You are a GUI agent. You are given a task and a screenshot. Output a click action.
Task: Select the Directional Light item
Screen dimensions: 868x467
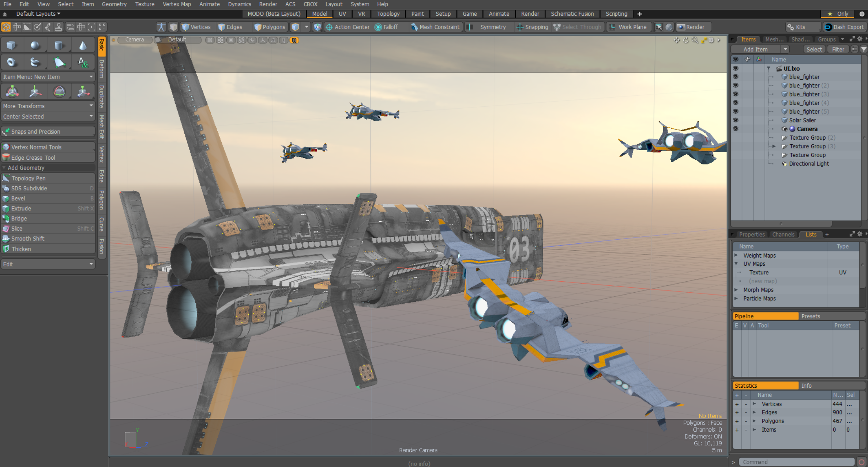point(809,164)
